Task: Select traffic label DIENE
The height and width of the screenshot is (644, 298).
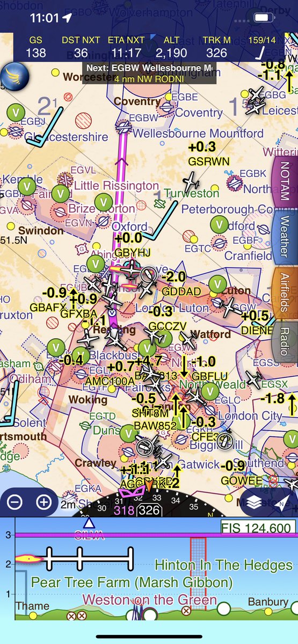Action: click(257, 331)
